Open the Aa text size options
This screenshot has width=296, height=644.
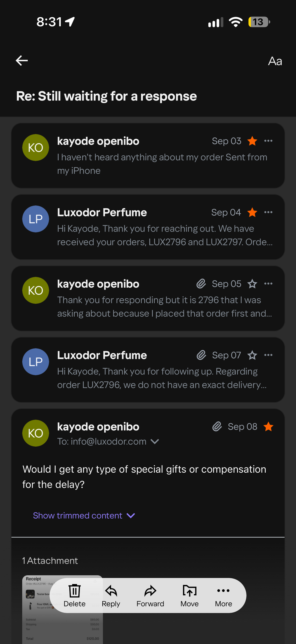(275, 61)
